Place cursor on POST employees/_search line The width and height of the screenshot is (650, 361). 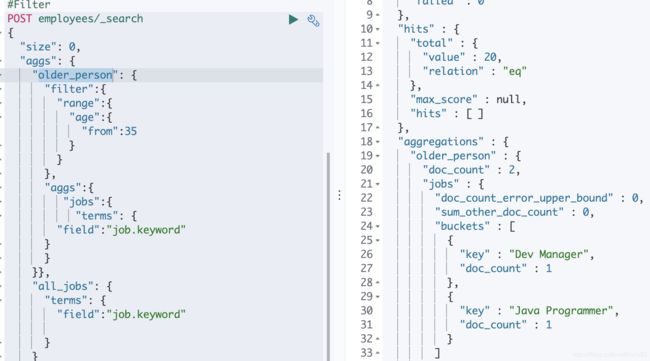[x=75, y=19]
